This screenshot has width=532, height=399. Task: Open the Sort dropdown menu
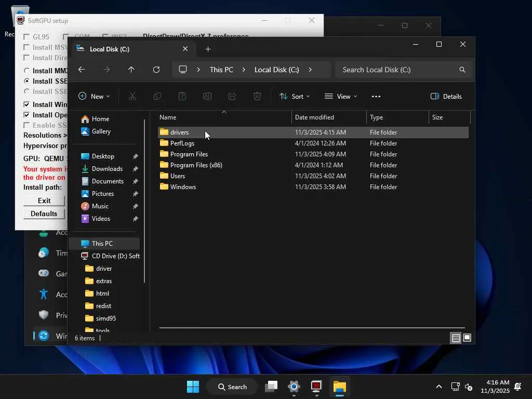coord(295,96)
